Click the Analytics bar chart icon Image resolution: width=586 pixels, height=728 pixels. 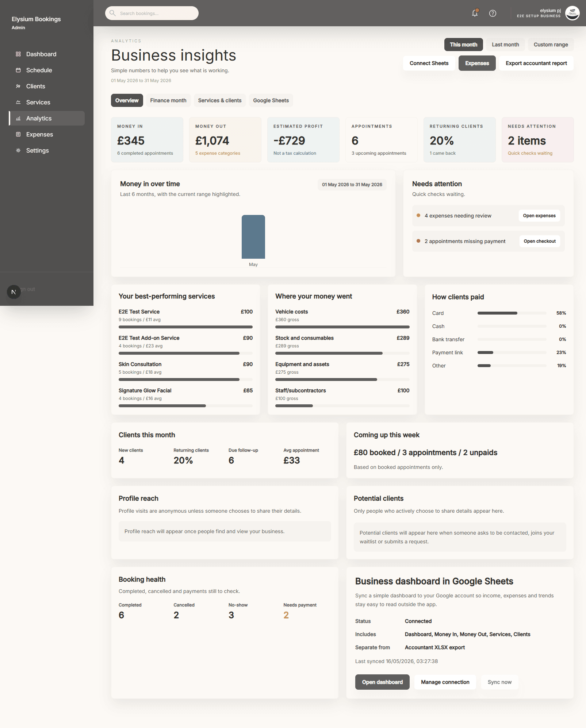[x=18, y=118]
